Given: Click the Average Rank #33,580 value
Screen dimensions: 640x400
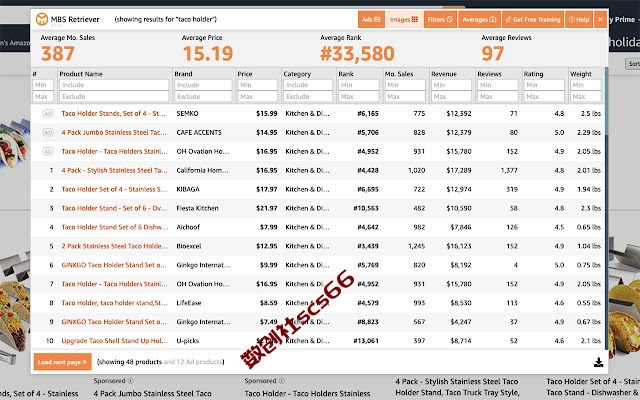Looking at the screenshot, I should tap(357, 53).
